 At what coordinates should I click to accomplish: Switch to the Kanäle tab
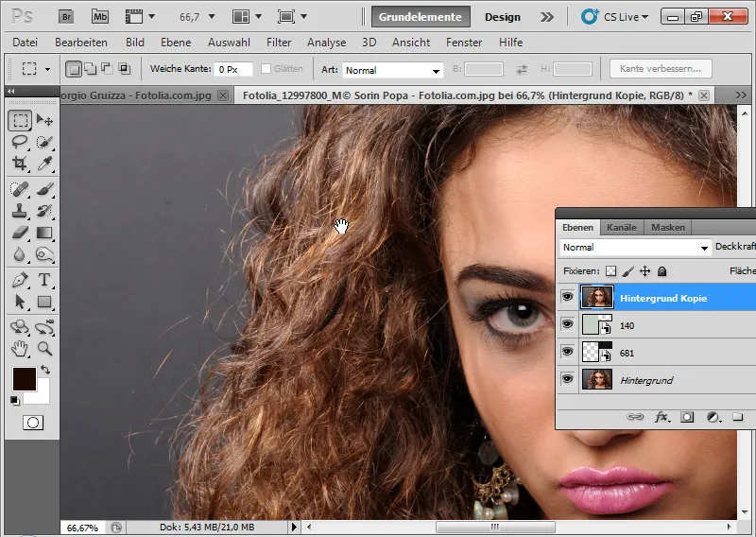point(622,227)
